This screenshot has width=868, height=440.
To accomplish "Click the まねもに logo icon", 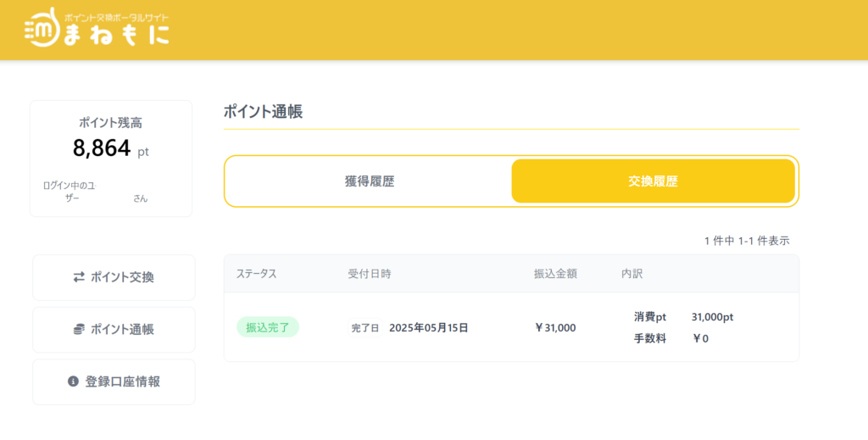I will tap(42, 28).
